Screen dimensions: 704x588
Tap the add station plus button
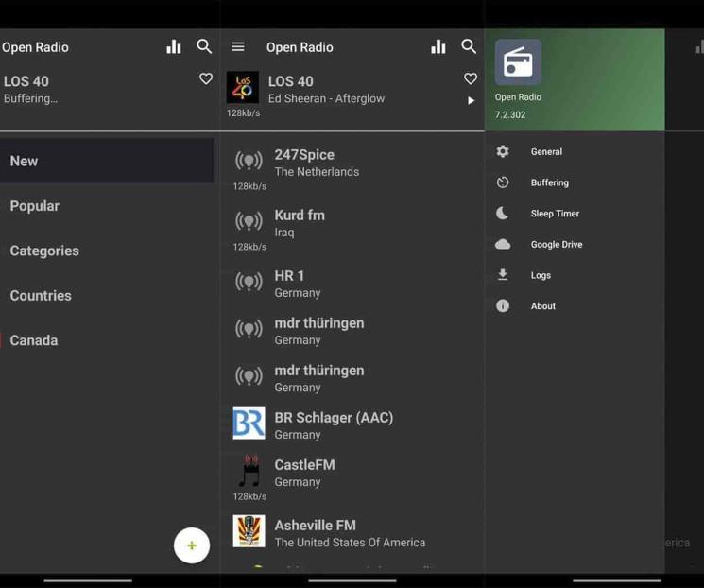192,545
